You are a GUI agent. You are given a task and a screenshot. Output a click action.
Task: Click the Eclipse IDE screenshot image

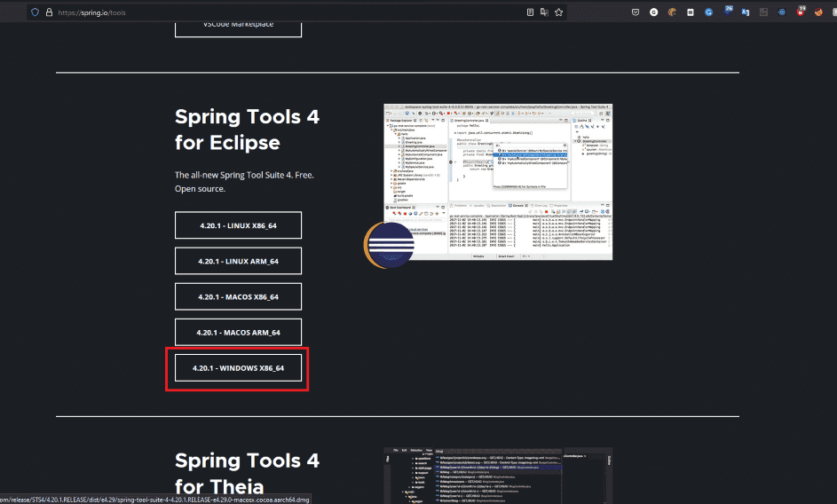[498, 182]
